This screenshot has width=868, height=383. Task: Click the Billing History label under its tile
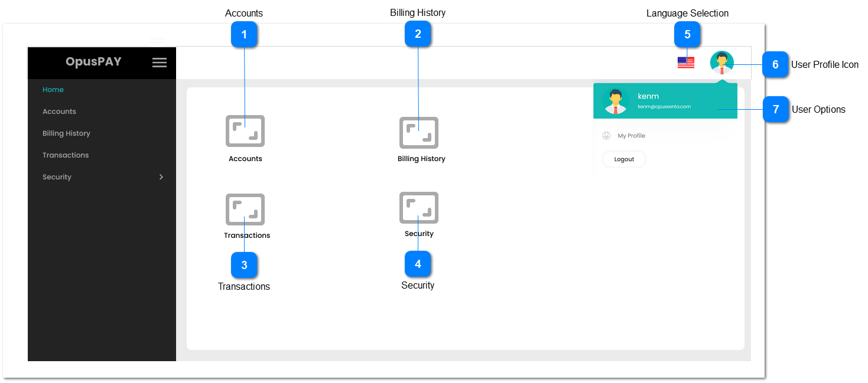click(x=421, y=159)
